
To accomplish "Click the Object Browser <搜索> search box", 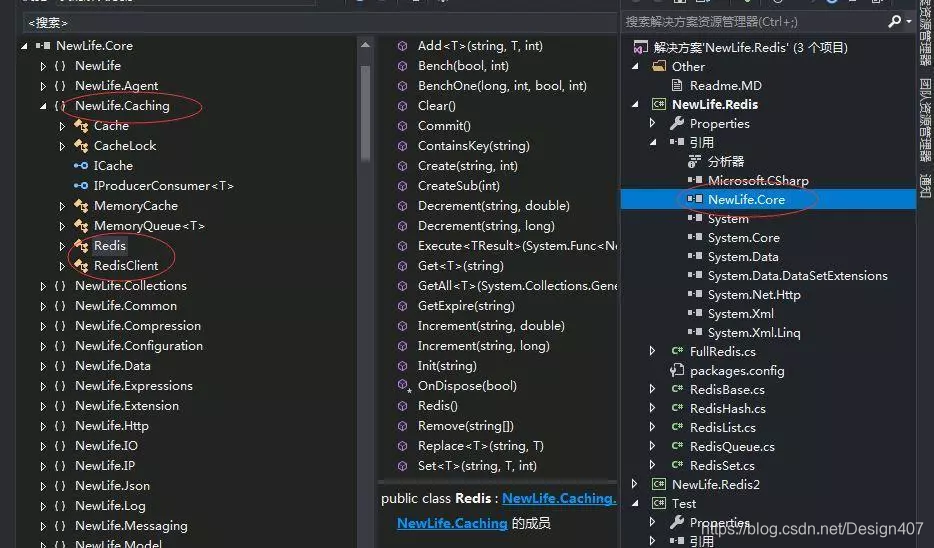I will point(319,23).
